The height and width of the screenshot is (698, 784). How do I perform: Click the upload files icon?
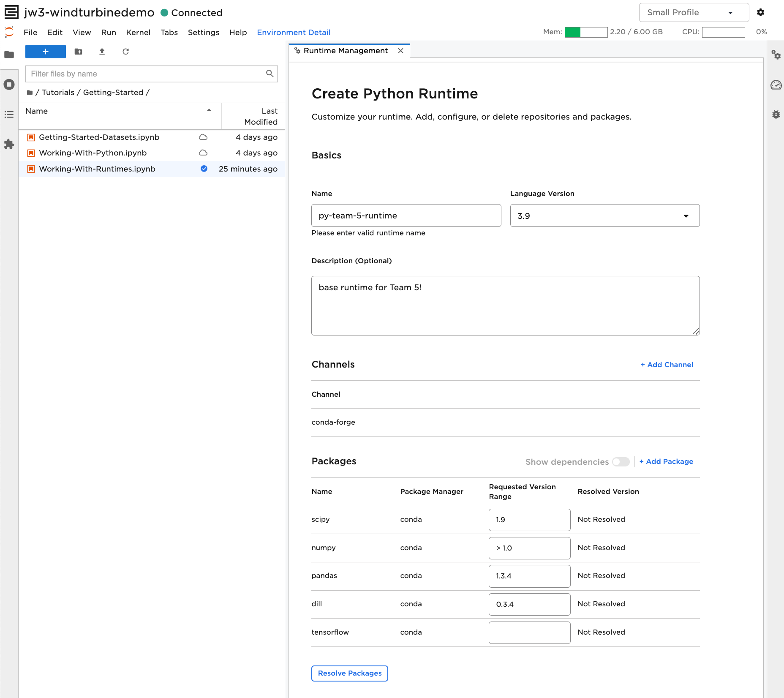point(102,52)
